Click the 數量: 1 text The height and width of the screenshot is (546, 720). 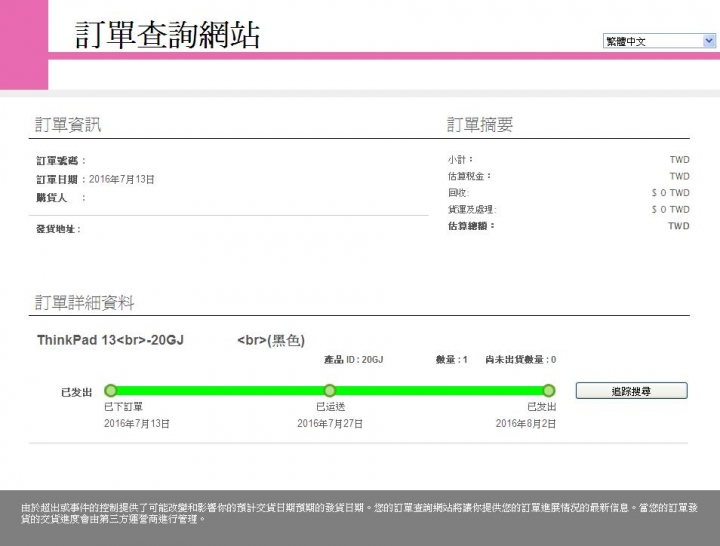click(x=451, y=360)
